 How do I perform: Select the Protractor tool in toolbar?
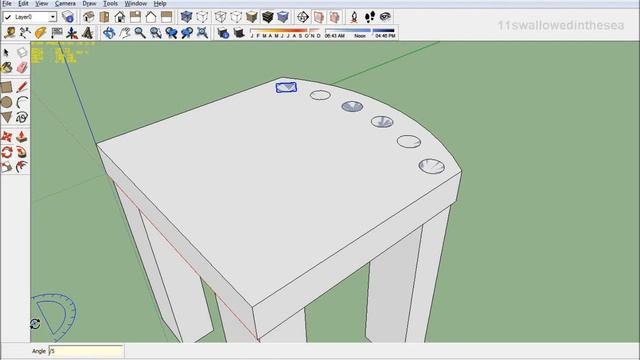pos(40,33)
